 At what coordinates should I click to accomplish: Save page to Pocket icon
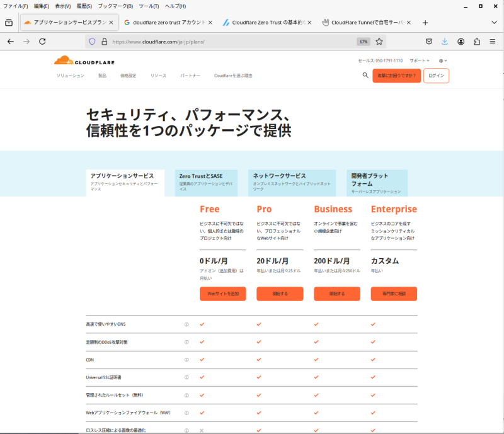click(x=429, y=42)
